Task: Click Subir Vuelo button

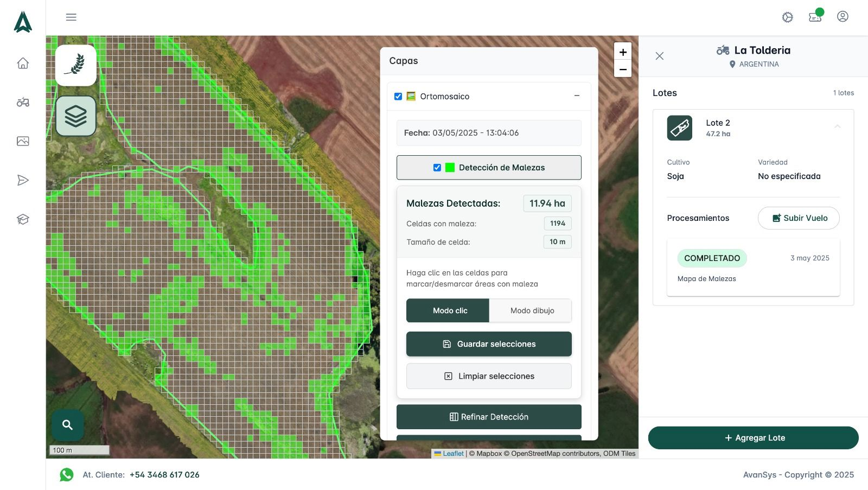Action: click(799, 218)
